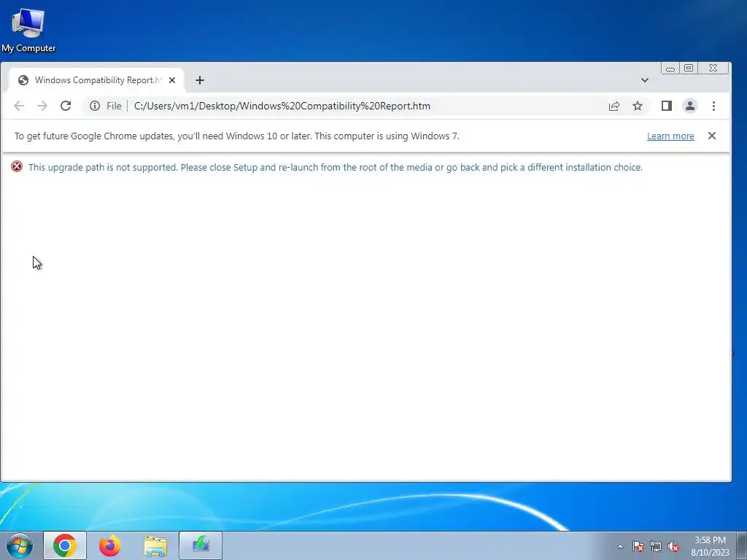Screen dimensions: 747x560
Task: Toggle the Chrome side panel
Action: coord(667,106)
